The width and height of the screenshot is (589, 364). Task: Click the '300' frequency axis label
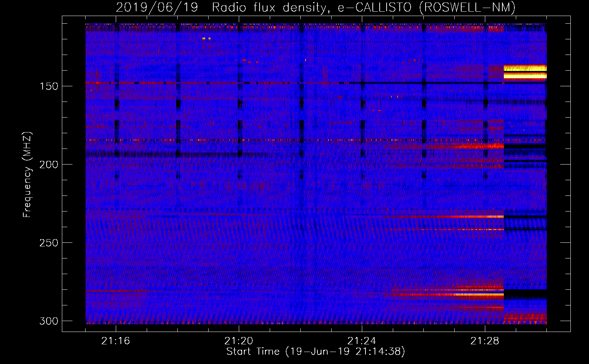[49, 321]
